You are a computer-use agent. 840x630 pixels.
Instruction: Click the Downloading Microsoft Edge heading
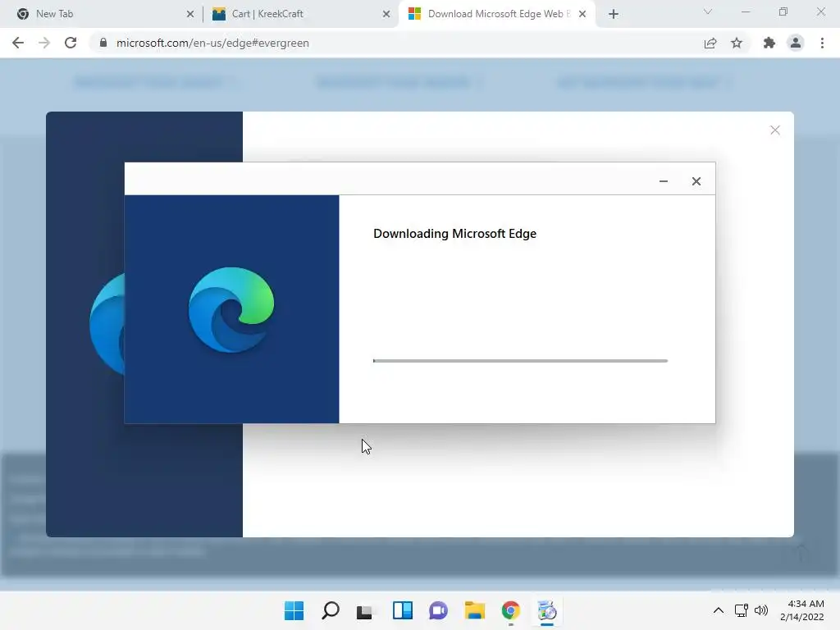click(x=454, y=234)
